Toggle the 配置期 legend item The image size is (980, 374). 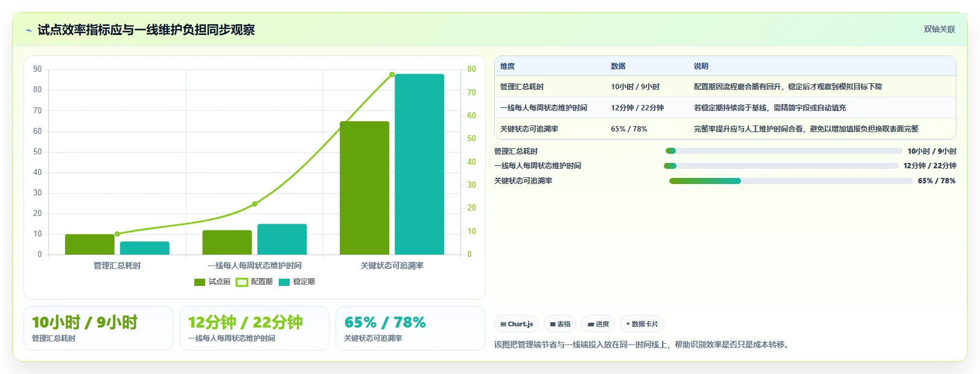[x=254, y=282]
